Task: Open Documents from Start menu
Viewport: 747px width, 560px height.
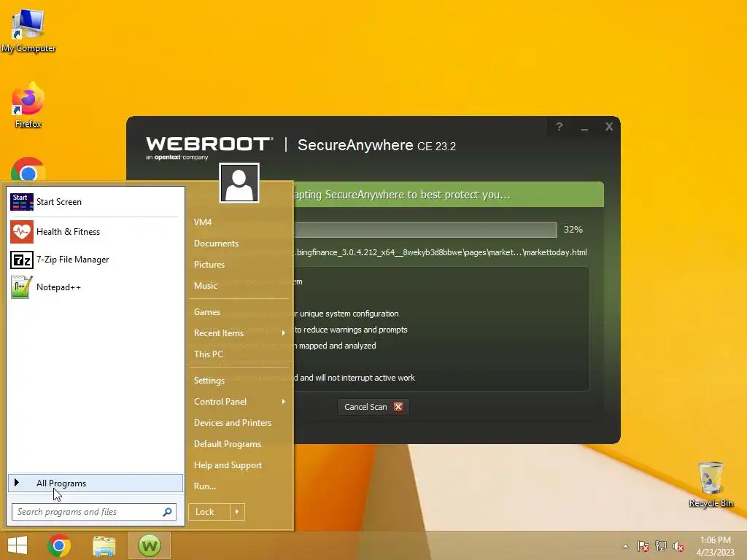Action: click(216, 244)
